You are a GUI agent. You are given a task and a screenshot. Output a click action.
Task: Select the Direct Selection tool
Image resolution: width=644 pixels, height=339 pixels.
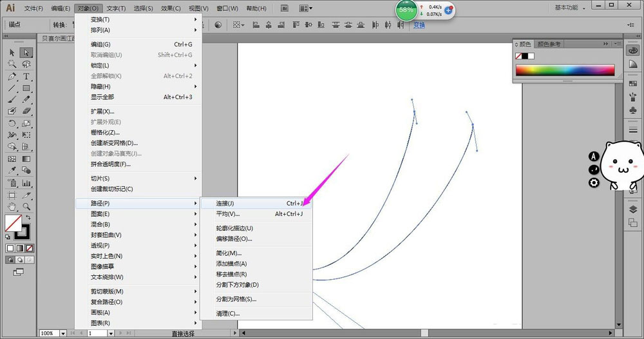point(26,53)
